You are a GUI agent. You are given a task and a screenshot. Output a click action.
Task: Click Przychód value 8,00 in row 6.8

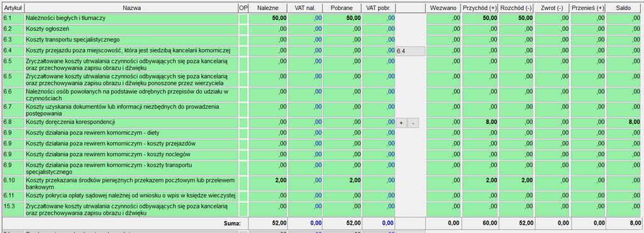click(x=480, y=122)
